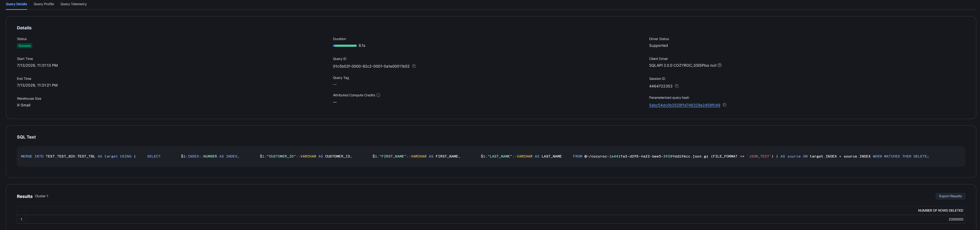Click the 2000000 result cell
This screenshot has width=980, height=230.
click(956, 219)
